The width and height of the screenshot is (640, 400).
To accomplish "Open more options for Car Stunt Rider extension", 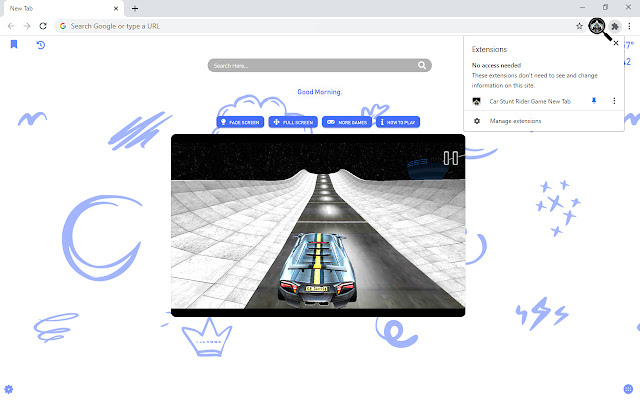I will [613, 101].
